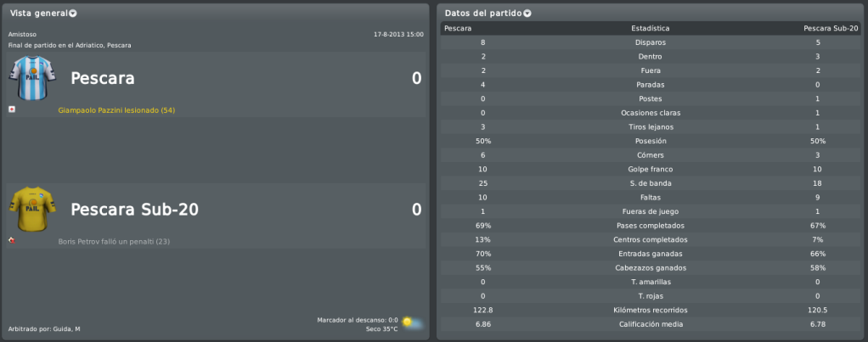This screenshot has height=342, width=868.
Task: Select the Pases completados row
Action: [651, 226]
